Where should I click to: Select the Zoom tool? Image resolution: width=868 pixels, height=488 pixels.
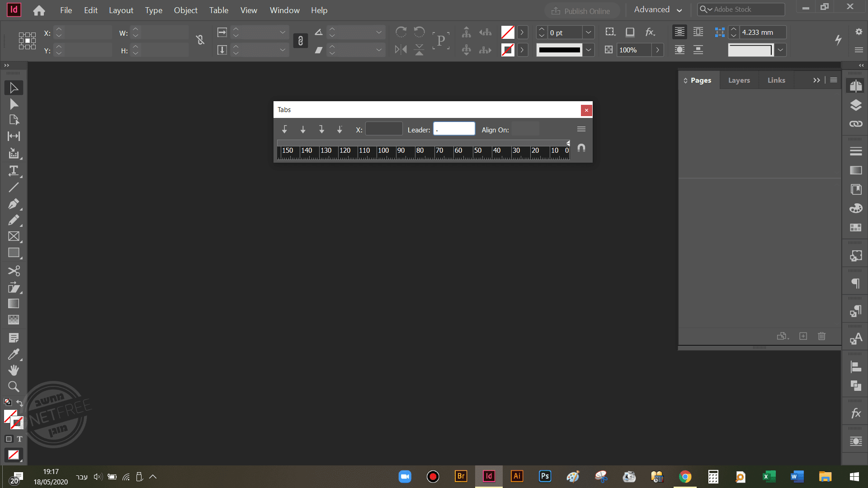tap(14, 387)
